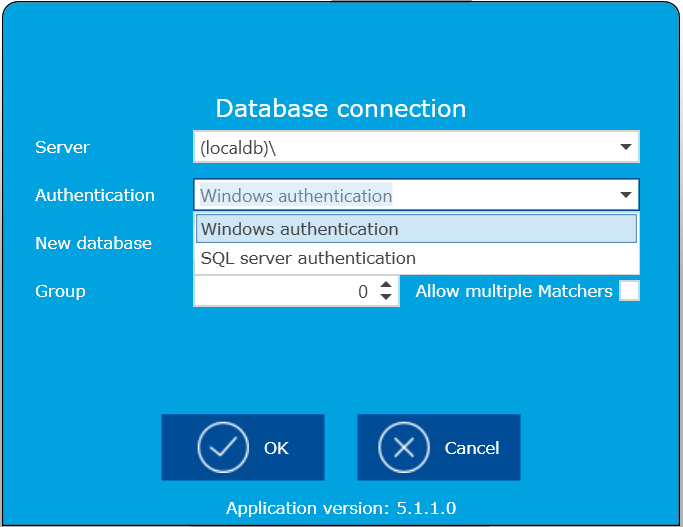Click the checkmark icon on OK button
The image size is (683, 527).
tap(223, 448)
